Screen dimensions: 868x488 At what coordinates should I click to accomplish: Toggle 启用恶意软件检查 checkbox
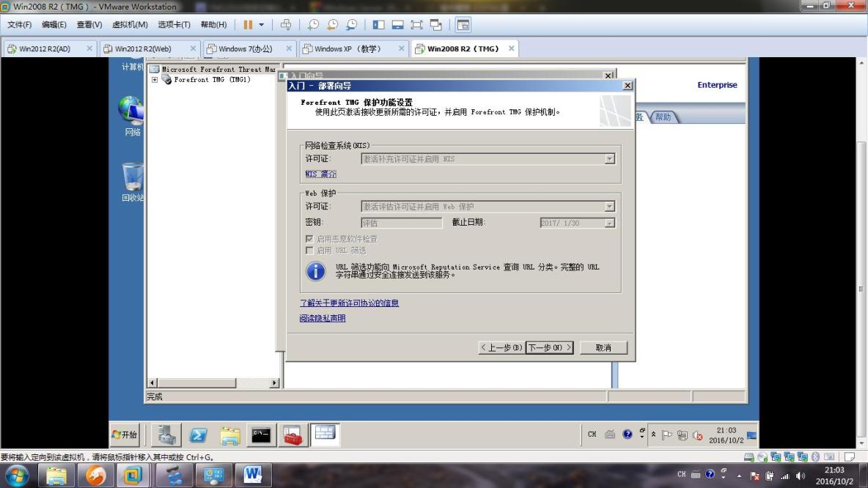(309, 239)
